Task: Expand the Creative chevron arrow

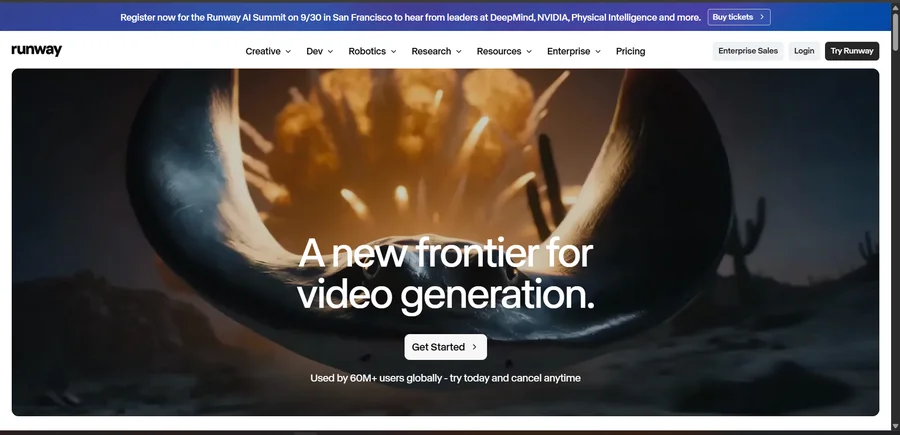Action: click(x=288, y=52)
